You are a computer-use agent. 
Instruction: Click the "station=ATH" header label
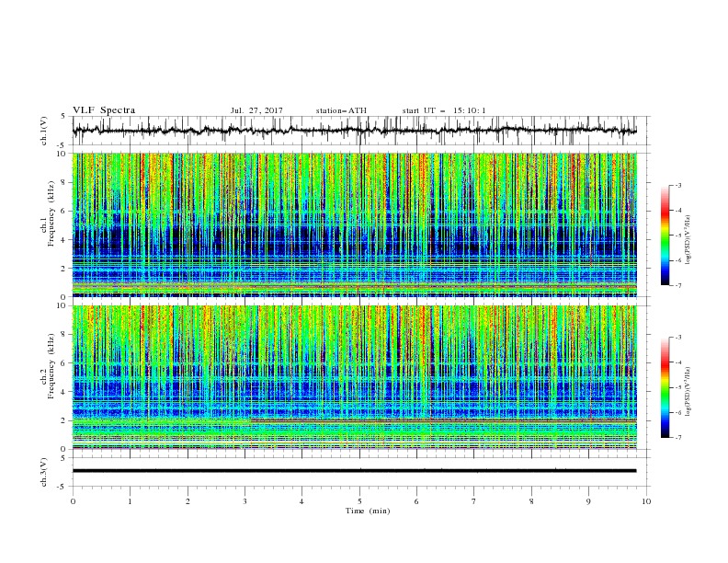pos(341,110)
